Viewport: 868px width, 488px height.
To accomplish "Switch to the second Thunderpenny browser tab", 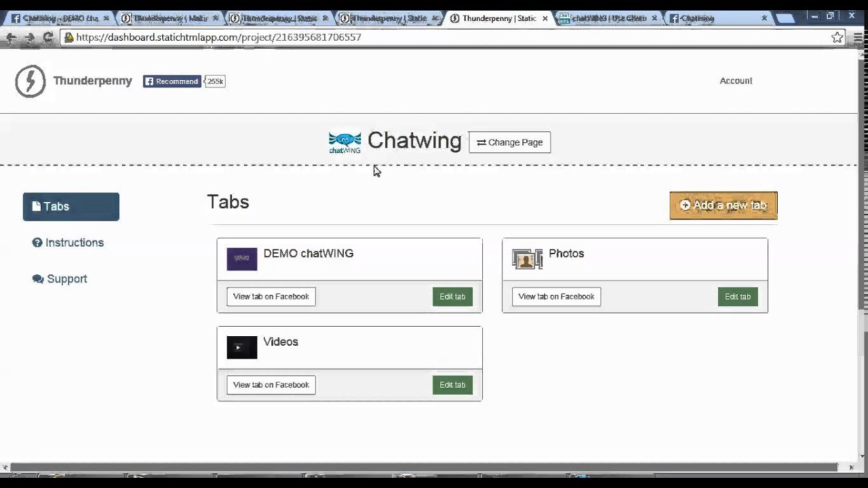I will pos(170,18).
